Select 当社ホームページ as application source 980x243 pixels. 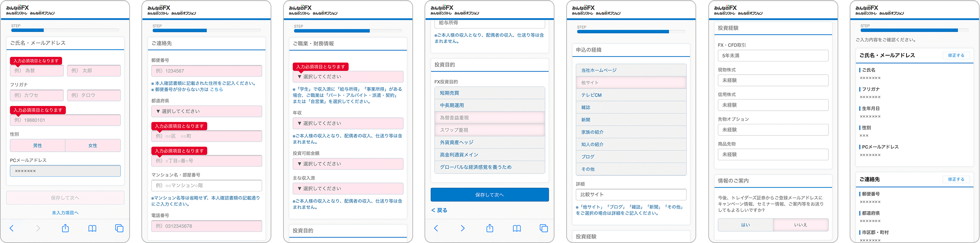coord(631,70)
